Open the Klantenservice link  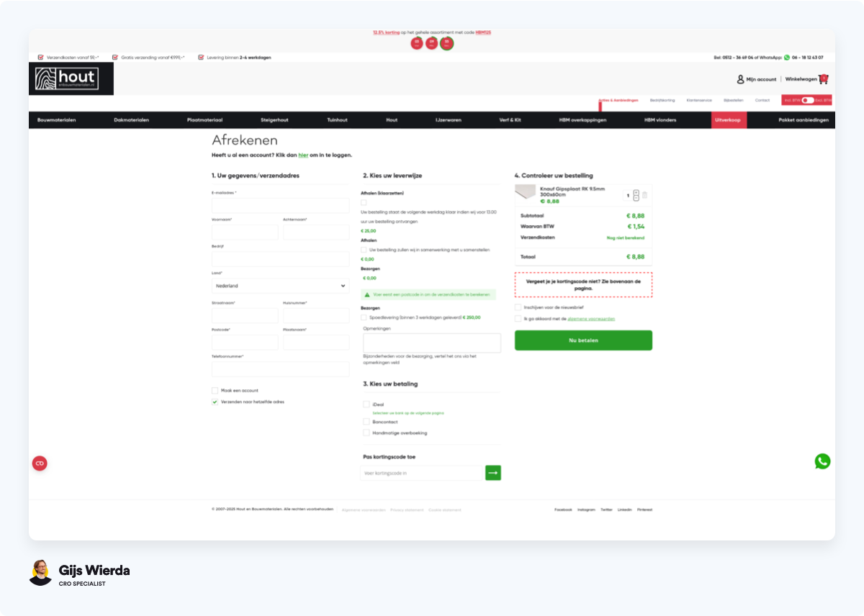[x=699, y=100]
